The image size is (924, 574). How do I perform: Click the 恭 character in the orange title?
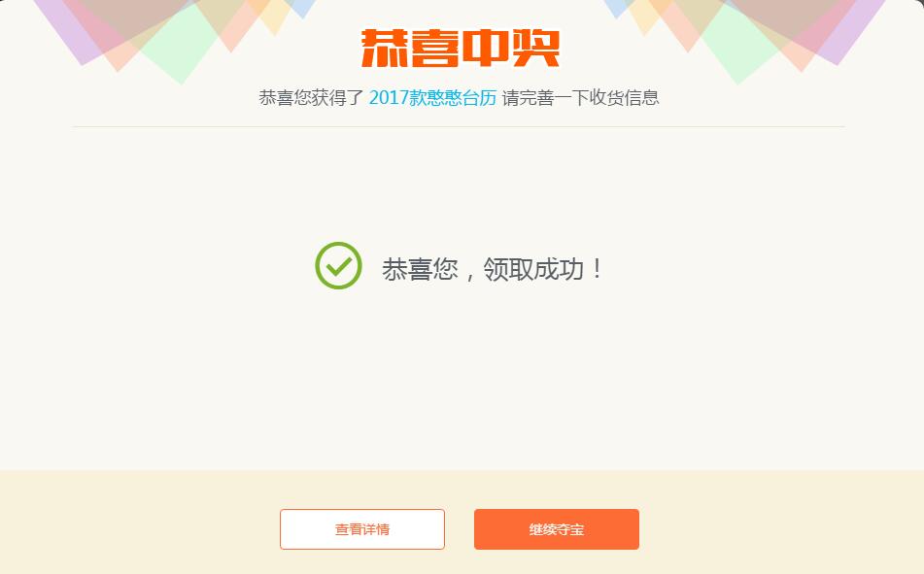384,48
